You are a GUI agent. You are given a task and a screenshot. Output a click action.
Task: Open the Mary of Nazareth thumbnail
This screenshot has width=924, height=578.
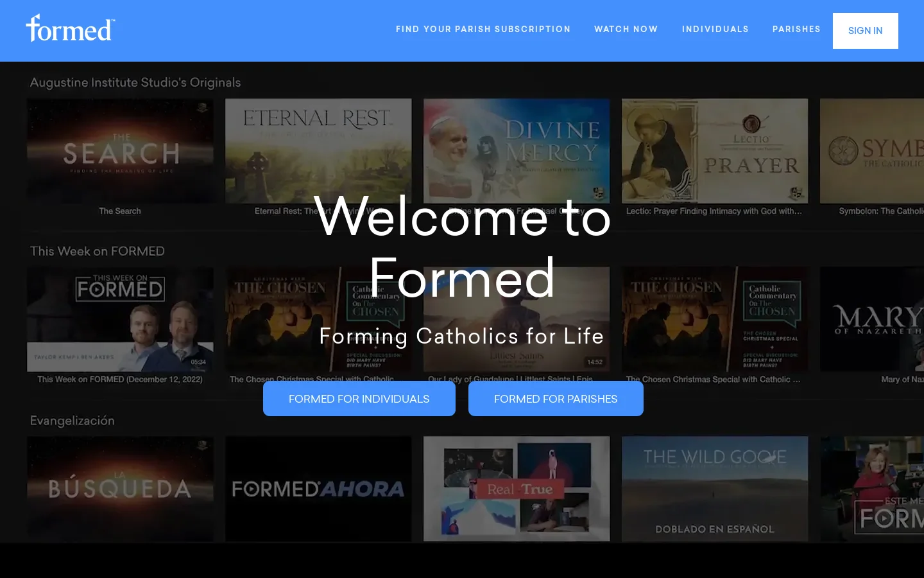pyautogui.click(x=872, y=319)
